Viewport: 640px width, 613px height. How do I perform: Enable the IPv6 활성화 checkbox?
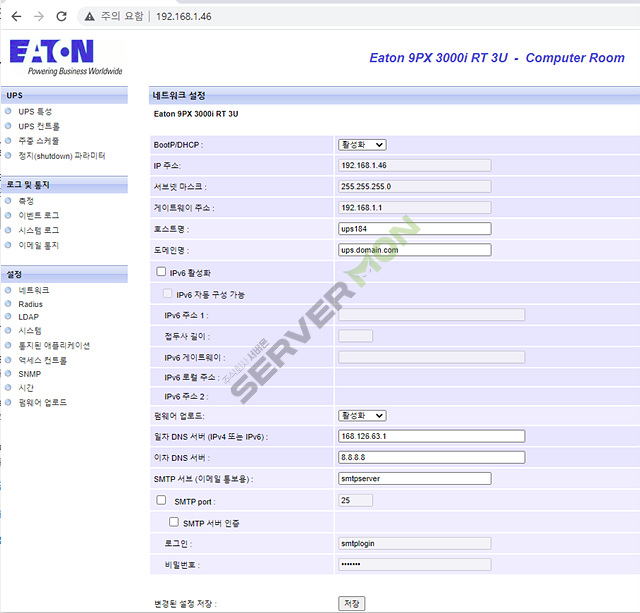click(161, 272)
